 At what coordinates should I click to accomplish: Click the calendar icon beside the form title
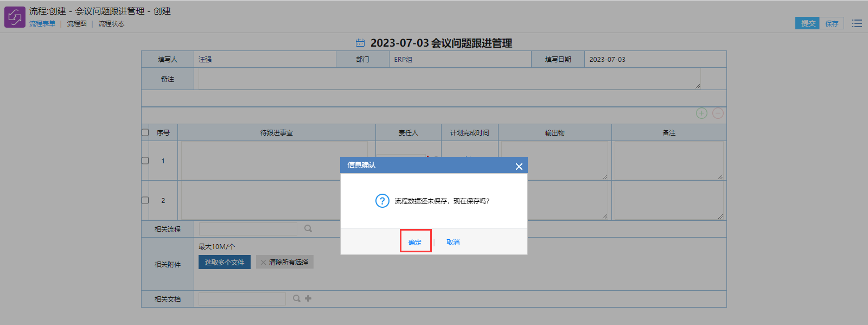click(x=360, y=43)
